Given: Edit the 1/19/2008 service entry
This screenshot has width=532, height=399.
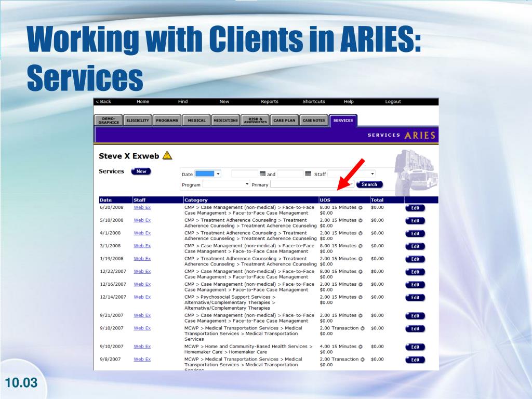Looking at the screenshot, I should point(415,259).
